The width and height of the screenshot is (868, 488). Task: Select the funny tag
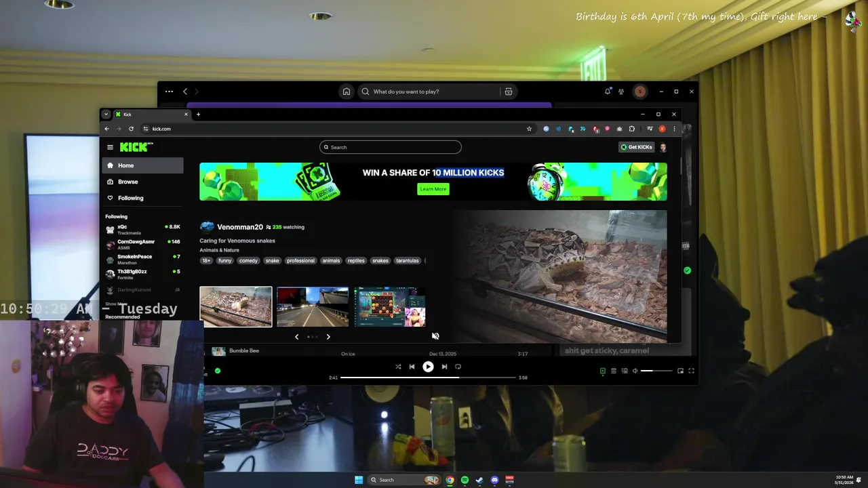(224, 260)
